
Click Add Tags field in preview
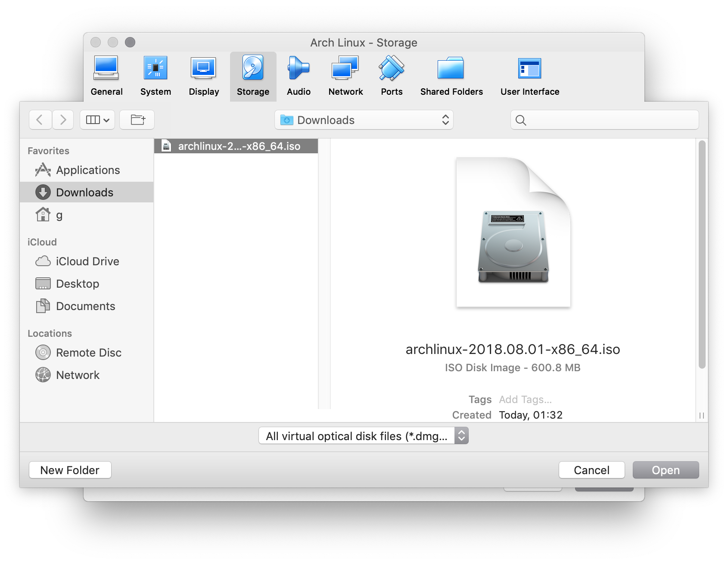point(525,400)
